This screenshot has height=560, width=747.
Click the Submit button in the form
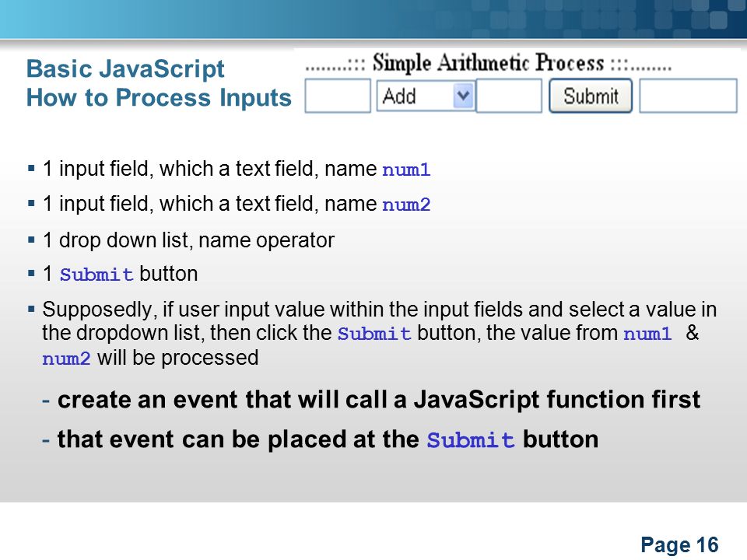pos(591,96)
